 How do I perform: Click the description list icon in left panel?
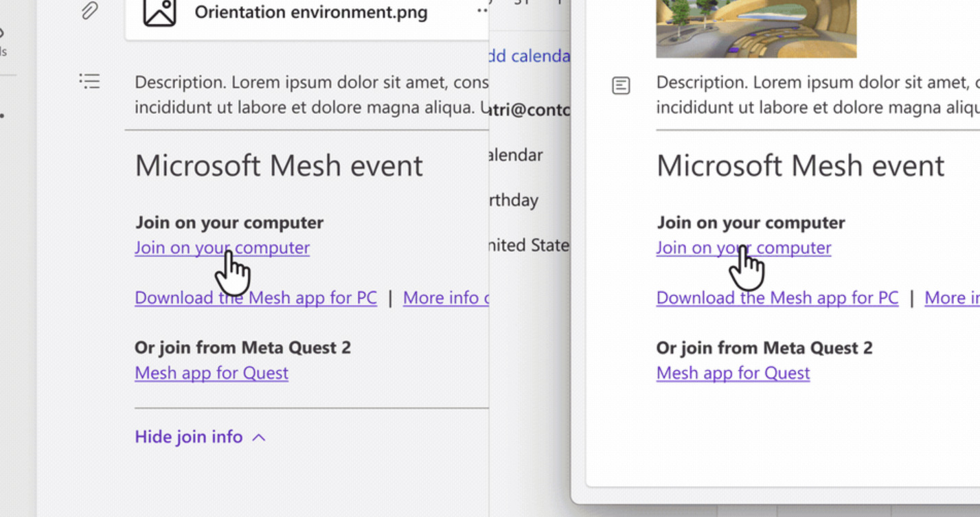(89, 82)
